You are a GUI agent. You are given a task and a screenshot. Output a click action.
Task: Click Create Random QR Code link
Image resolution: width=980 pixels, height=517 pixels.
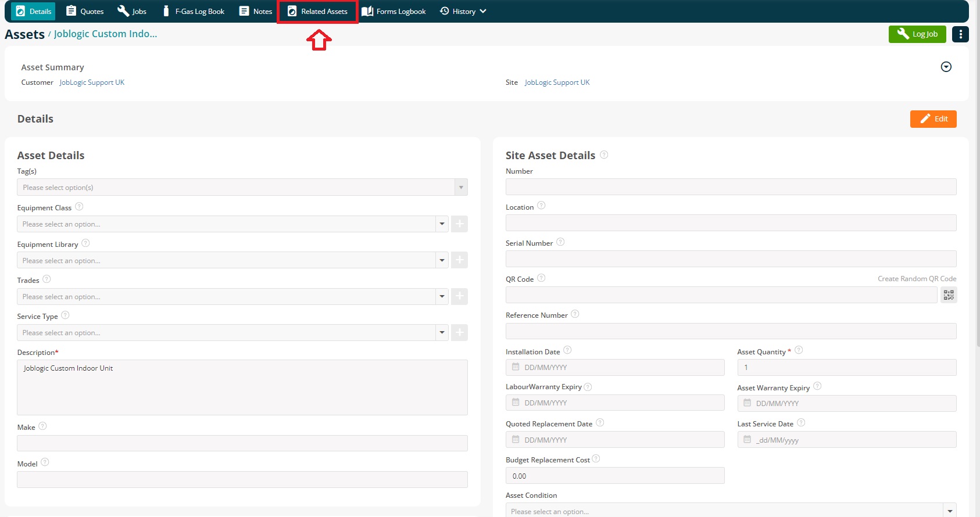917,279
